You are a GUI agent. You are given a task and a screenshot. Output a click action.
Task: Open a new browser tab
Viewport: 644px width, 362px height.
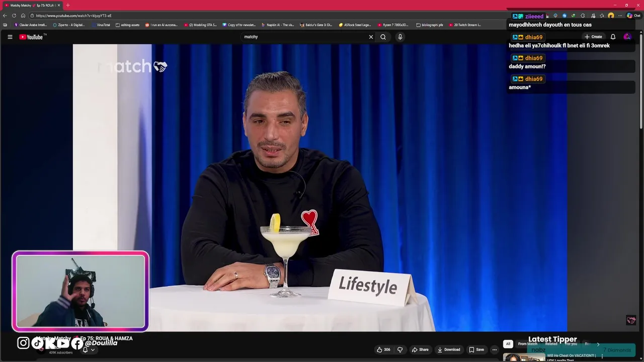point(68,5)
